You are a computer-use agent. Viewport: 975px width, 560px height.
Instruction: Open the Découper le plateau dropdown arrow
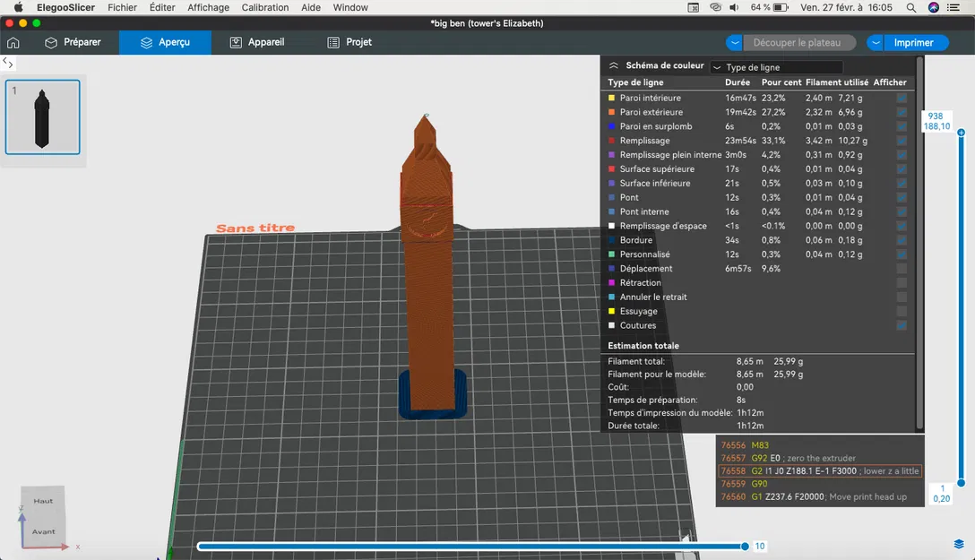click(x=734, y=42)
